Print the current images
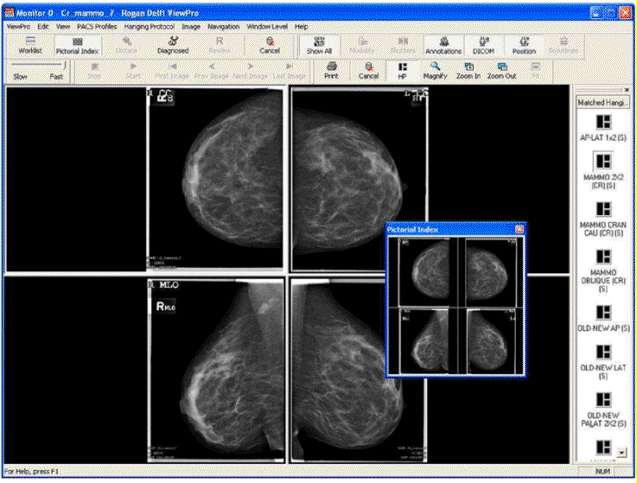Screen dimensions: 637x483 331,69
